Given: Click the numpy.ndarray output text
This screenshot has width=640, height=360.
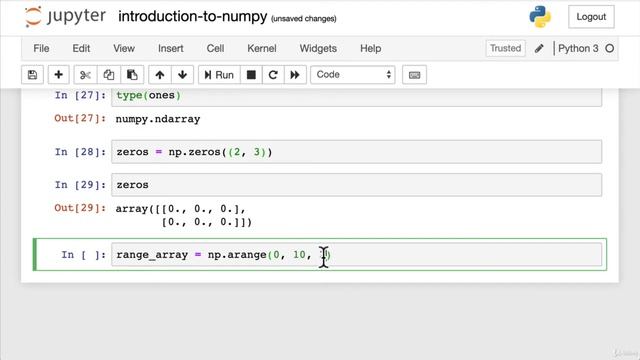Looking at the screenshot, I should (158, 119).
